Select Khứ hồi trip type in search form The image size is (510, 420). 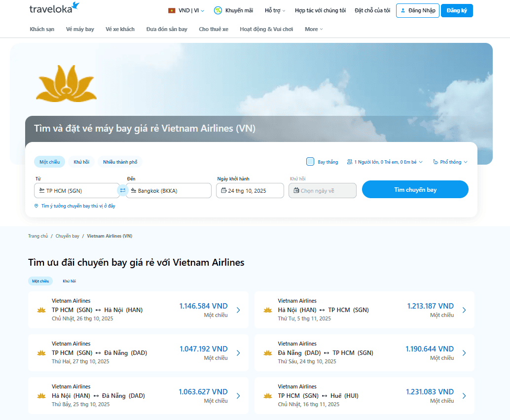tap(81, 162)
